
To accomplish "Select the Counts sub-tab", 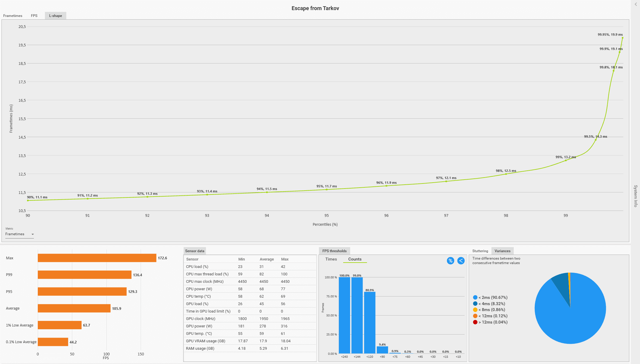I will point(355,259).
